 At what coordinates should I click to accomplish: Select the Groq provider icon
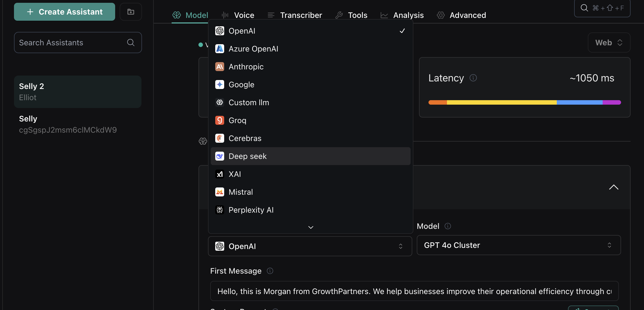click(220, 120)
